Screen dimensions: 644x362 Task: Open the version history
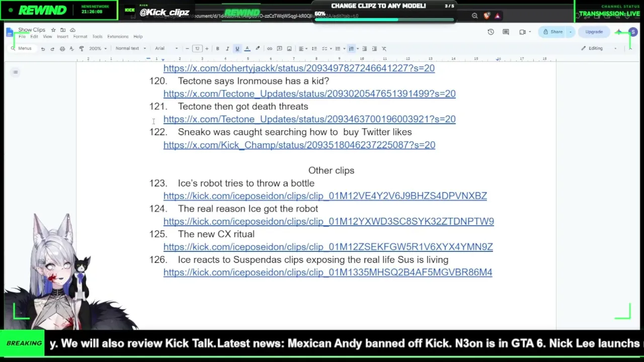point(491,32)
